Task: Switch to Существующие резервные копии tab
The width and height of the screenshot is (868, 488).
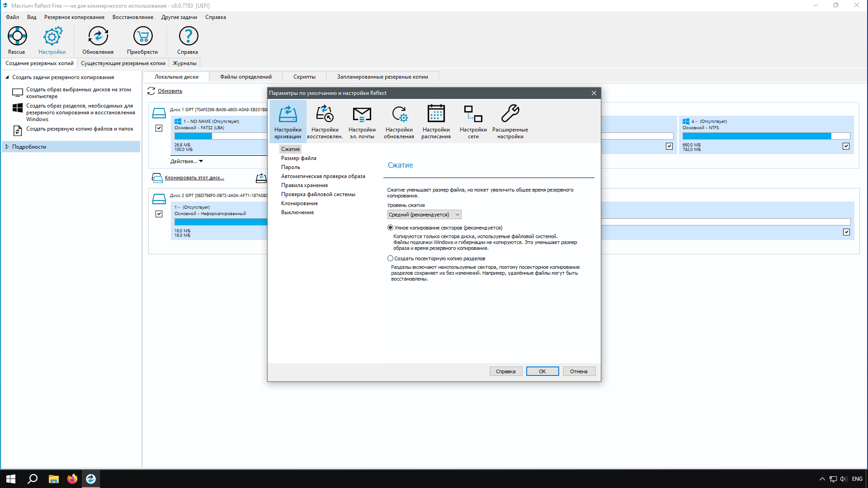Action: [123, 63]
